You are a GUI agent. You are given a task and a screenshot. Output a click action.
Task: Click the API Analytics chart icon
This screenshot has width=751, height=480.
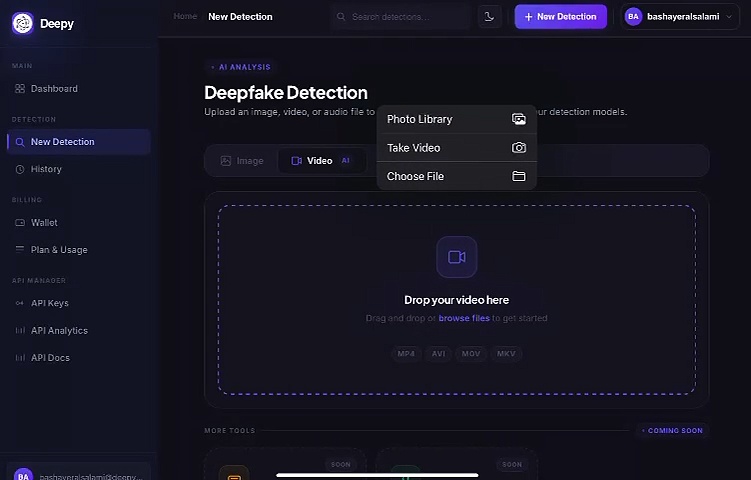20,331
